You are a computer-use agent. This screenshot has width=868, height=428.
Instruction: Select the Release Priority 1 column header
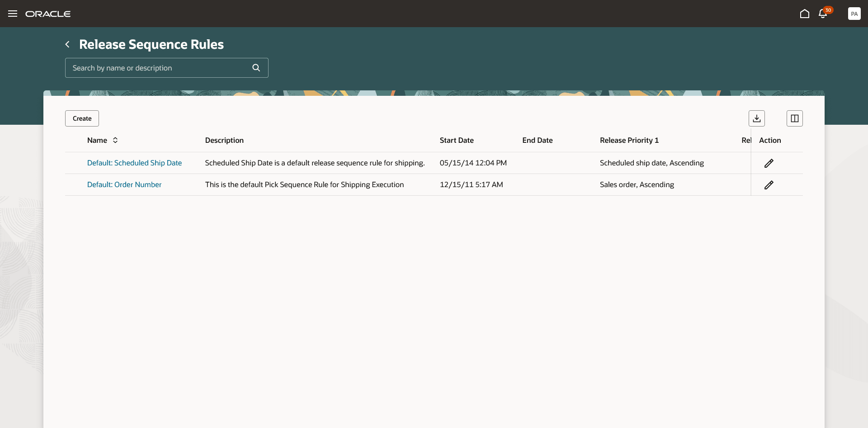click(629, 140)
